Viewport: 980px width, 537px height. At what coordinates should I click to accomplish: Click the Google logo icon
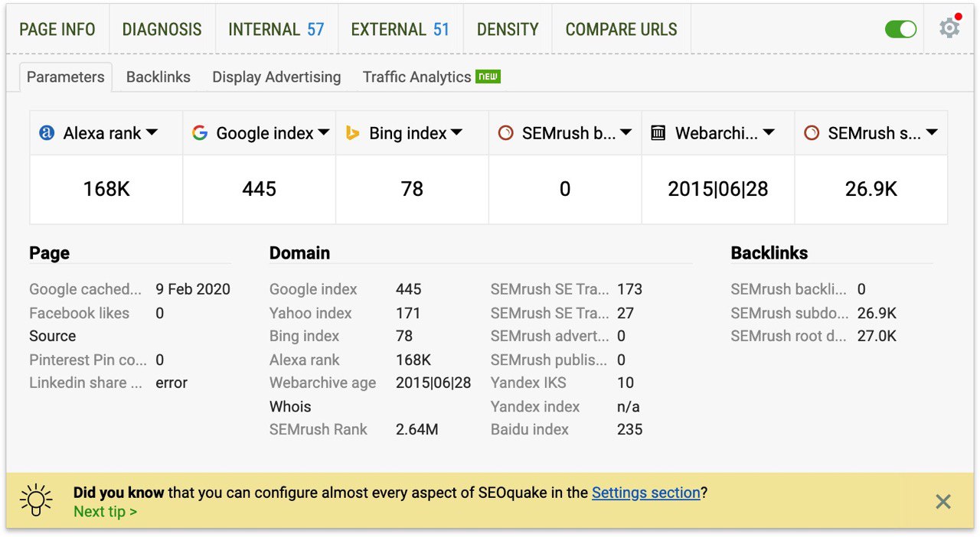tap(200, 133)
